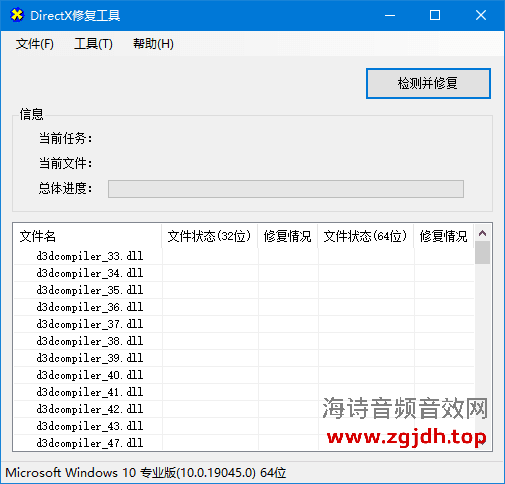
Task: Select row d3dcompiler_43.dll
Action: tap(244, 426)
